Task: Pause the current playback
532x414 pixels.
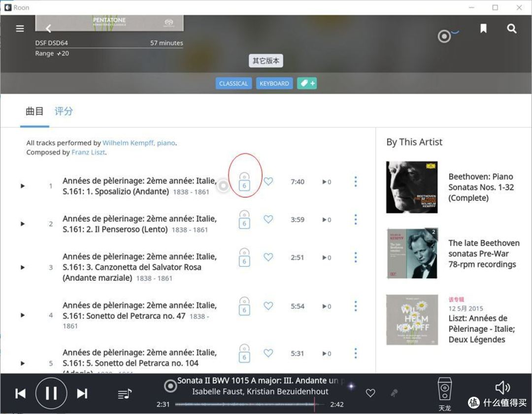Action: click(x=51, y=393)
